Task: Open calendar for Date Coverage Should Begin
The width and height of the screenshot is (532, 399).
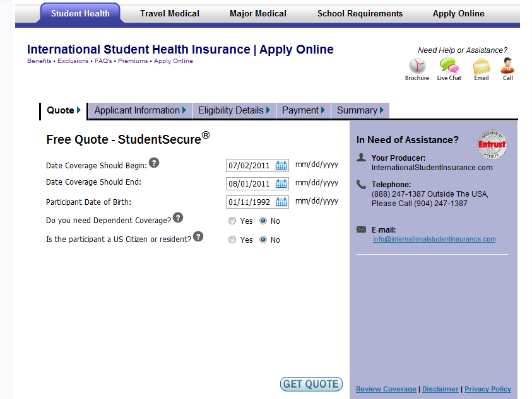Action: (281, 165)
